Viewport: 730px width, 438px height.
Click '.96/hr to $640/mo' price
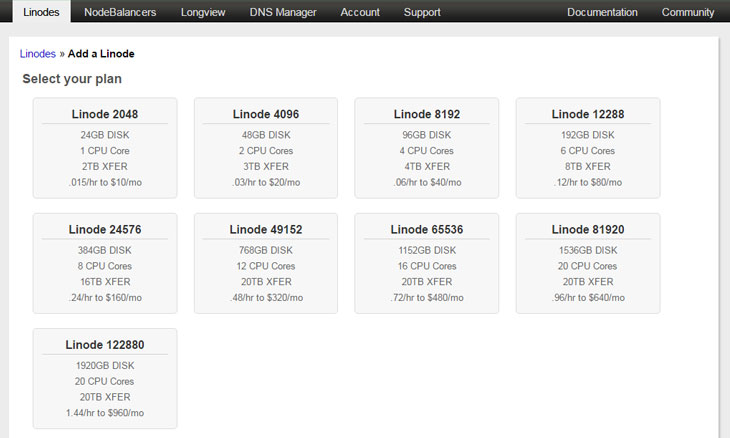[x=588, y=298]
